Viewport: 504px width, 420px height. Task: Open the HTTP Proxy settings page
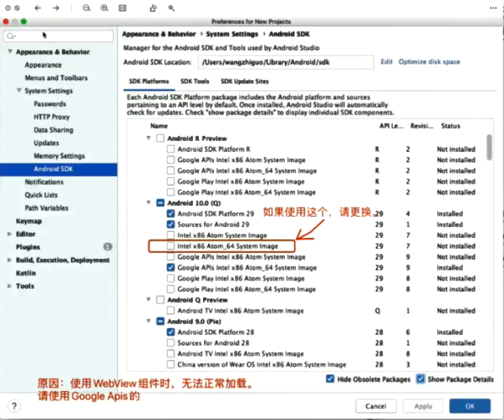pyautogui.click(x=52, y=117)
